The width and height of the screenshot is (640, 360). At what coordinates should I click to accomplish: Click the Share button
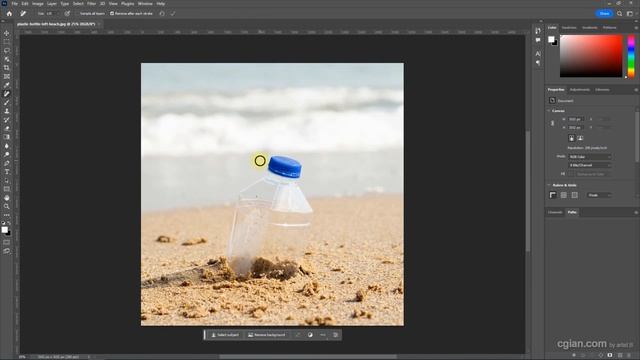tap(604, 13)
